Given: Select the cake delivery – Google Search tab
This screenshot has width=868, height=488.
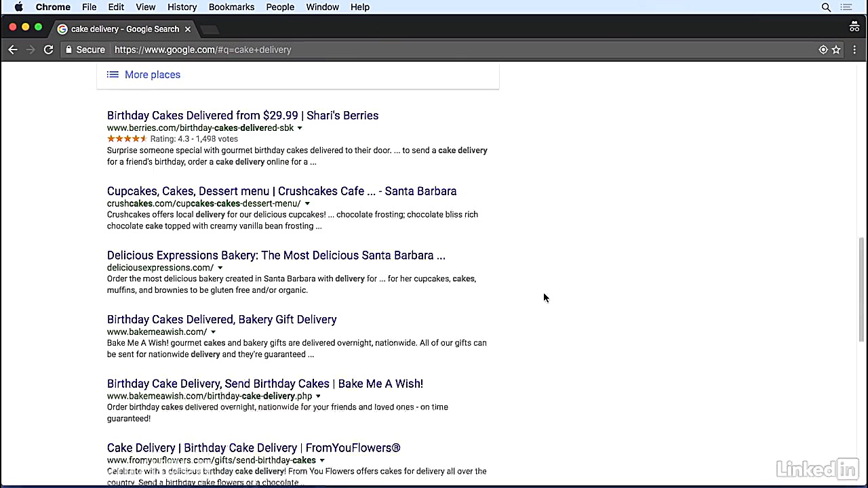Looking at the screenshot, I should tap(125, 29).
